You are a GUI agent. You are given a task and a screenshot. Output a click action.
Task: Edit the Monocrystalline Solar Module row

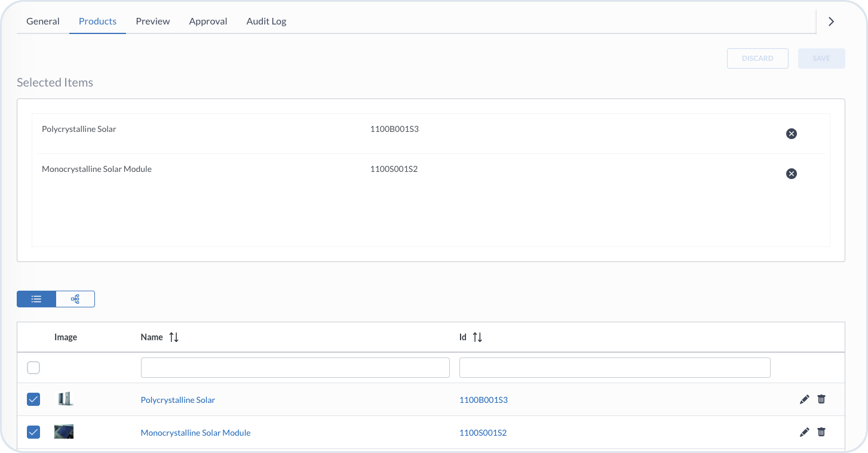click(x=804, y=432)
